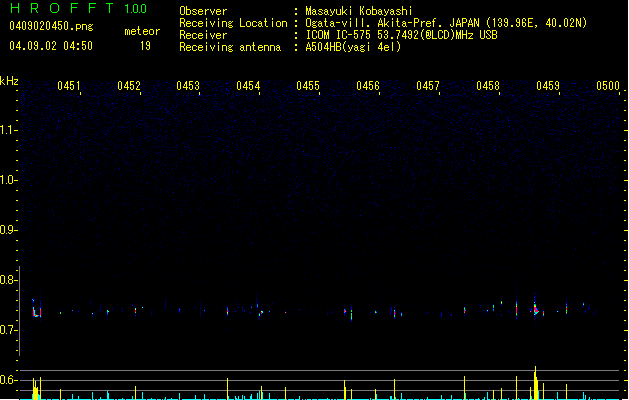This screenshot has height=400, width=629.
Task: Click the 0451 time axis label
Action: (69, 86)
